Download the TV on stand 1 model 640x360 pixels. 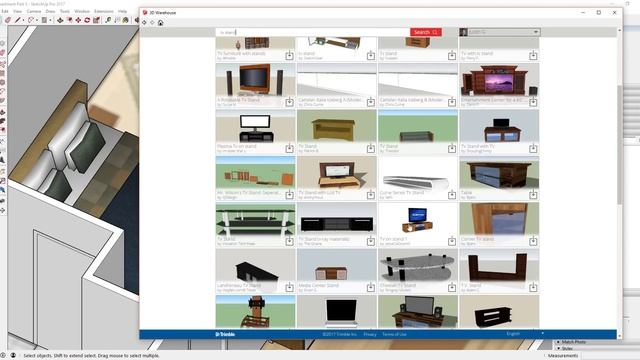pos(452,241)
